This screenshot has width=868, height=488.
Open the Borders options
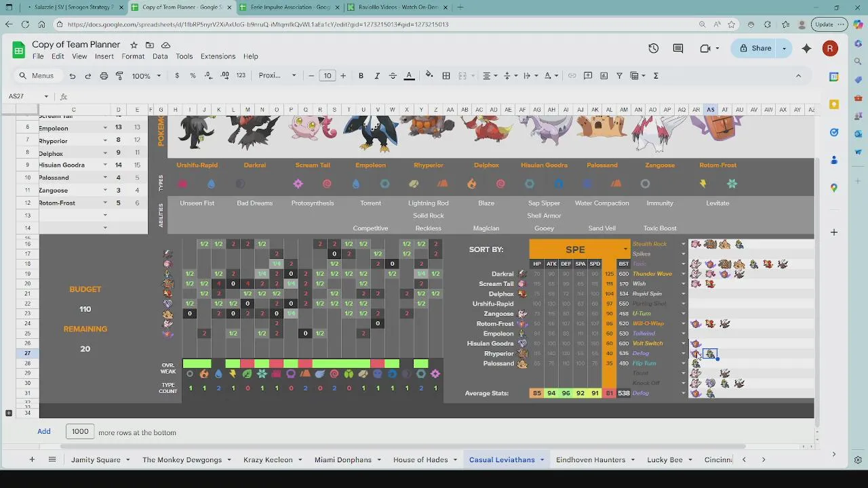(x=446, y=76)
